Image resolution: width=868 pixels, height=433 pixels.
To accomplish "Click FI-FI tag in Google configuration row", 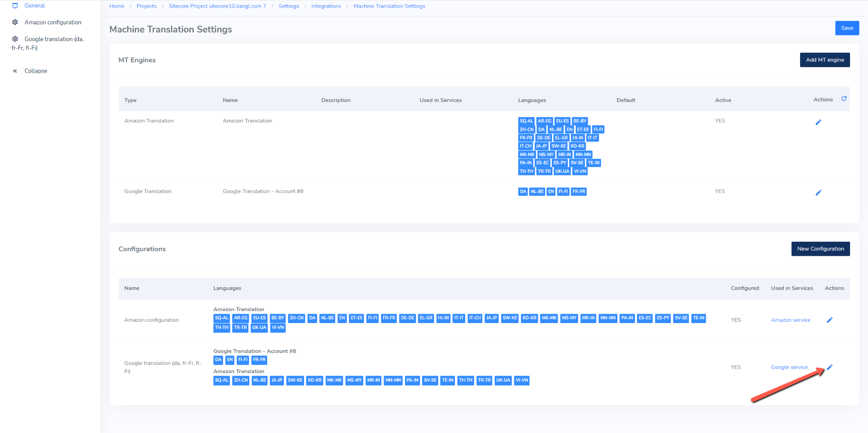I will click(243, 360).
